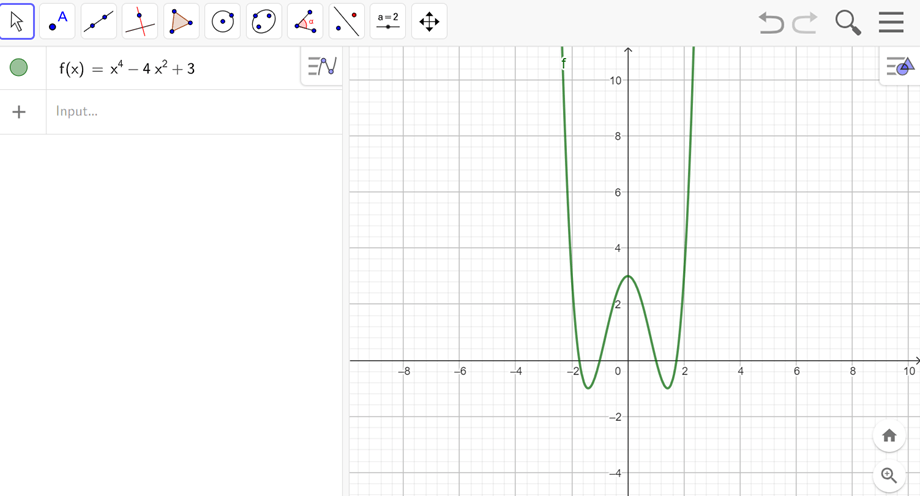Viewport: 920px width, 496px height.
Task: Expand the Graphics view style bar
Action: 899,67
